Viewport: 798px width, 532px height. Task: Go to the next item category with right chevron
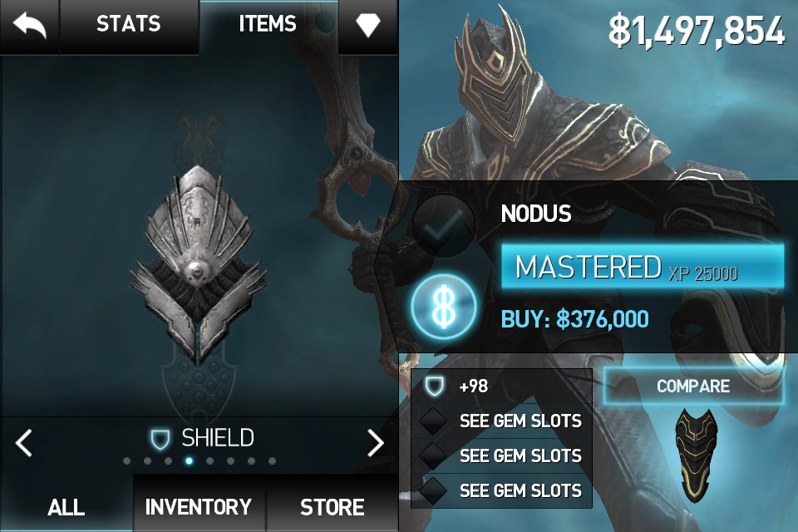(x=376, y=442)
